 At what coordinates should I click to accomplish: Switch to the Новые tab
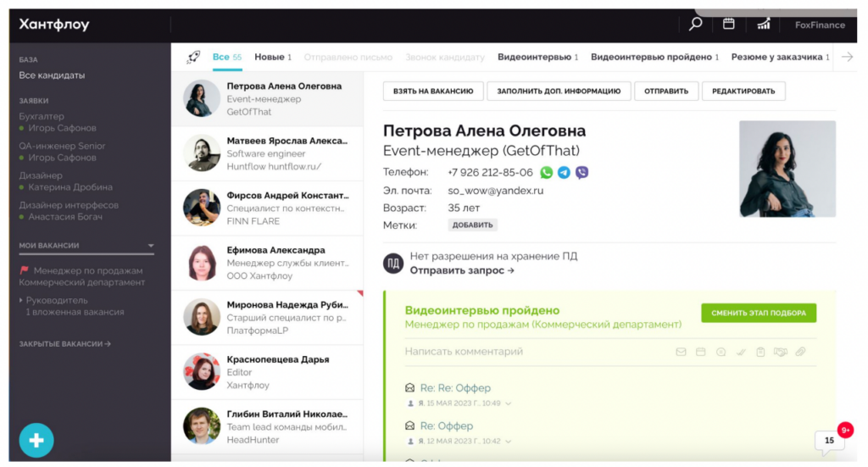[x=272, y=57]
